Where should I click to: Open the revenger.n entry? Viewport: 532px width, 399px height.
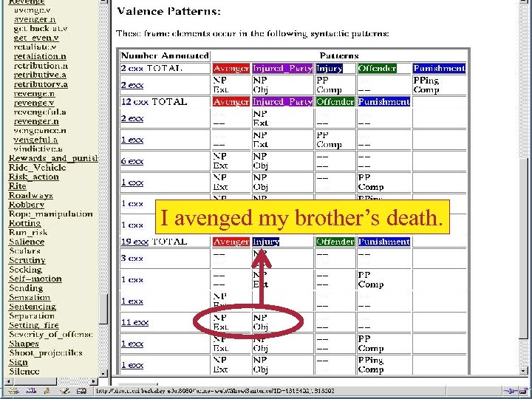pos(36,121)
